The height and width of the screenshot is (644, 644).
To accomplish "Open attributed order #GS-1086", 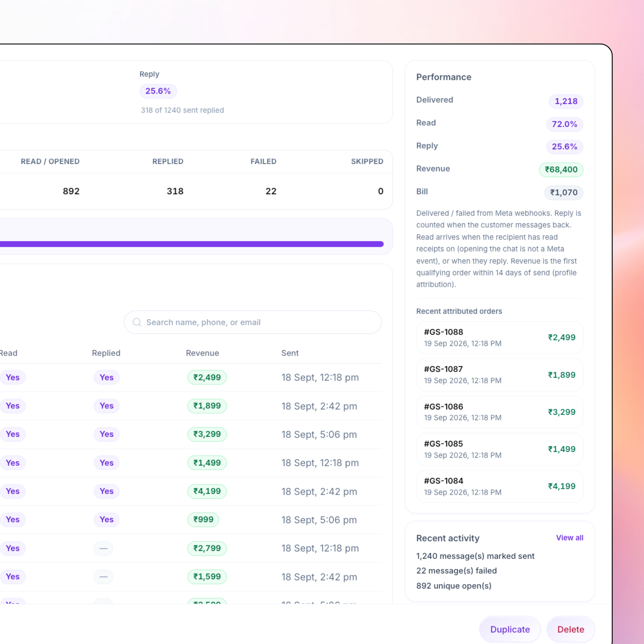I will [500, 412].
